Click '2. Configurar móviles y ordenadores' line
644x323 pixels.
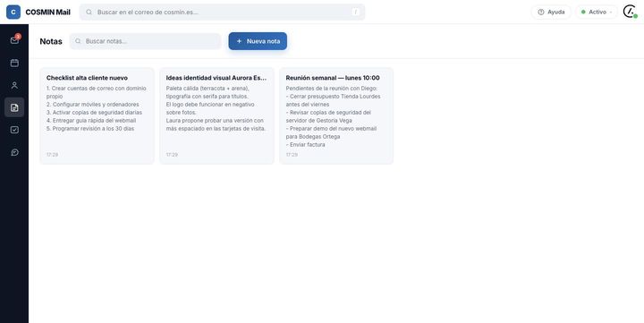coord(93,105)
